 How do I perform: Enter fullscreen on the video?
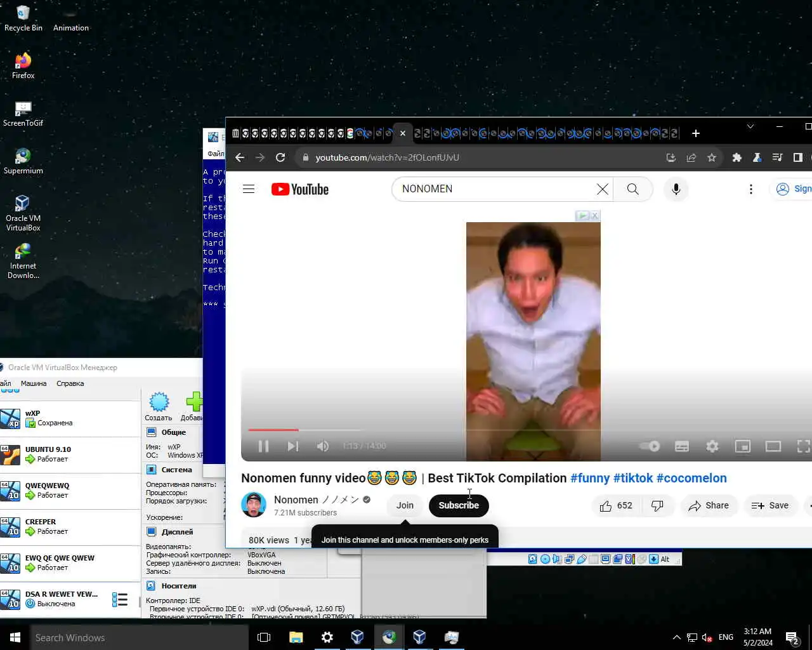point(803,446)
